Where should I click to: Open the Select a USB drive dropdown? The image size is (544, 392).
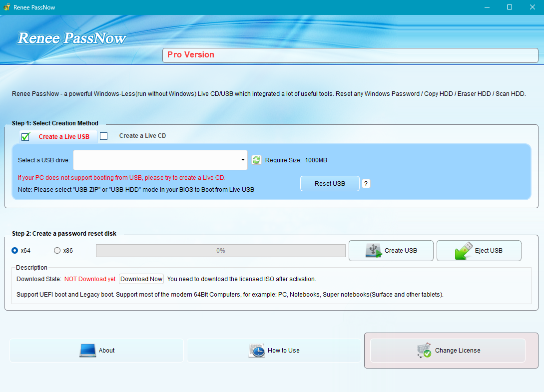(160, 160)
